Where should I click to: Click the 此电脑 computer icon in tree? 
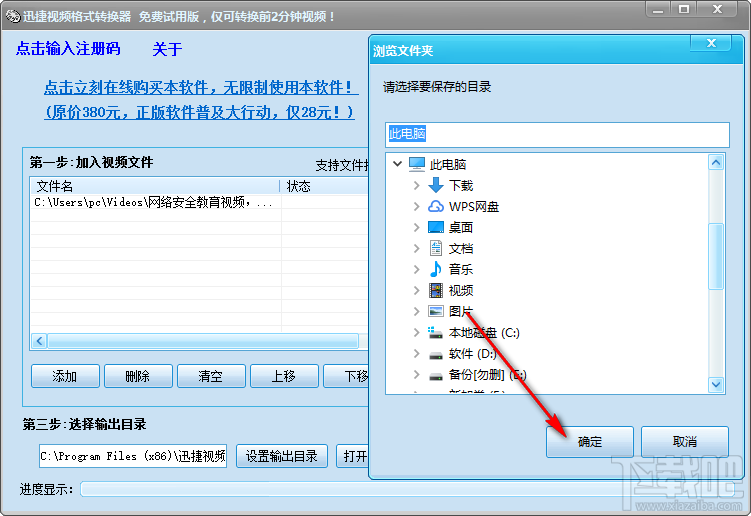(x=417, y=164)
